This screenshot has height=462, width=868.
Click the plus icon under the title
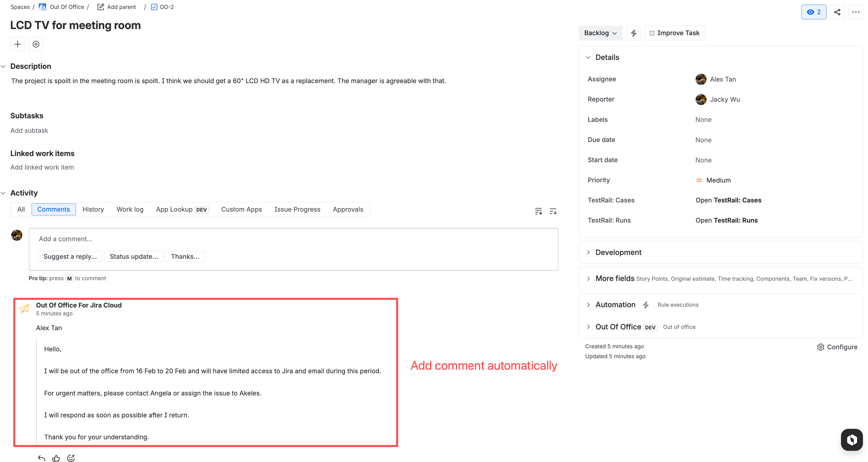tap(18, 44)
